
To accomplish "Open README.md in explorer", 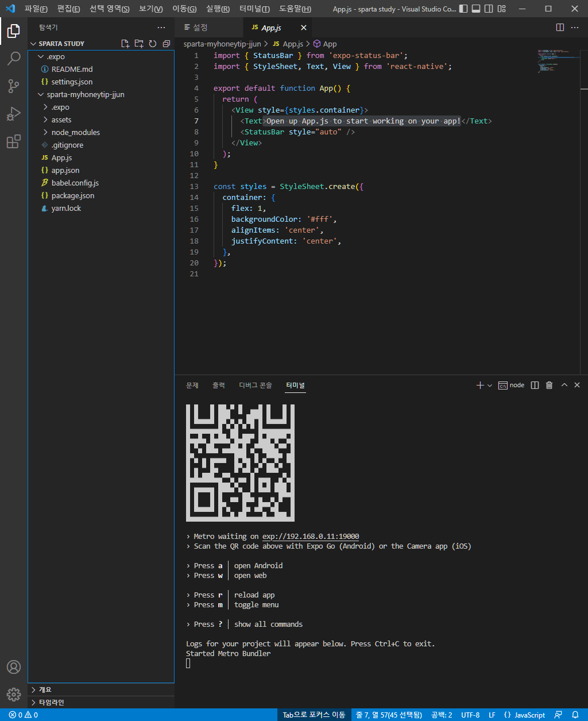I will (101, 69).
